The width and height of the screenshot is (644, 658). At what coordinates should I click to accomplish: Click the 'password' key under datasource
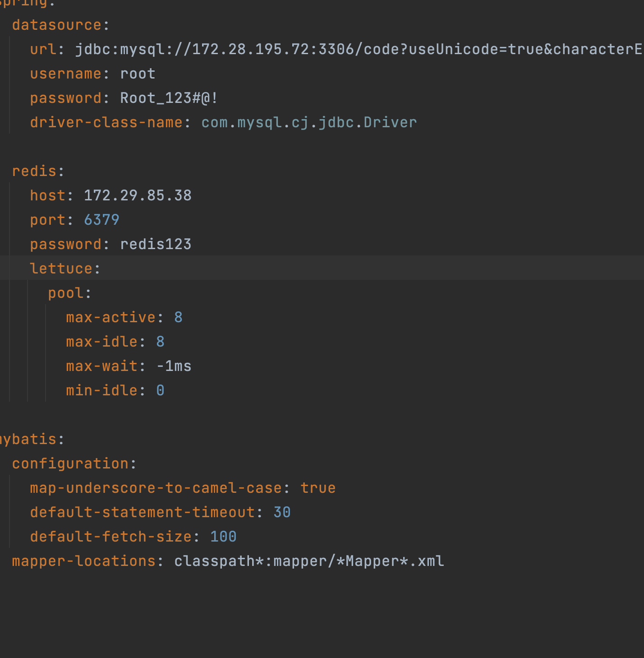[66, 98]
